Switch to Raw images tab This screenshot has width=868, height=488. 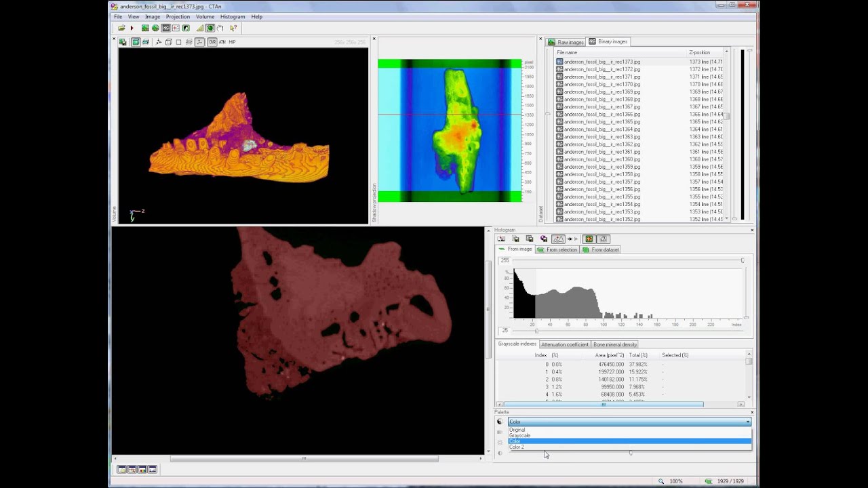coord(566,41)
